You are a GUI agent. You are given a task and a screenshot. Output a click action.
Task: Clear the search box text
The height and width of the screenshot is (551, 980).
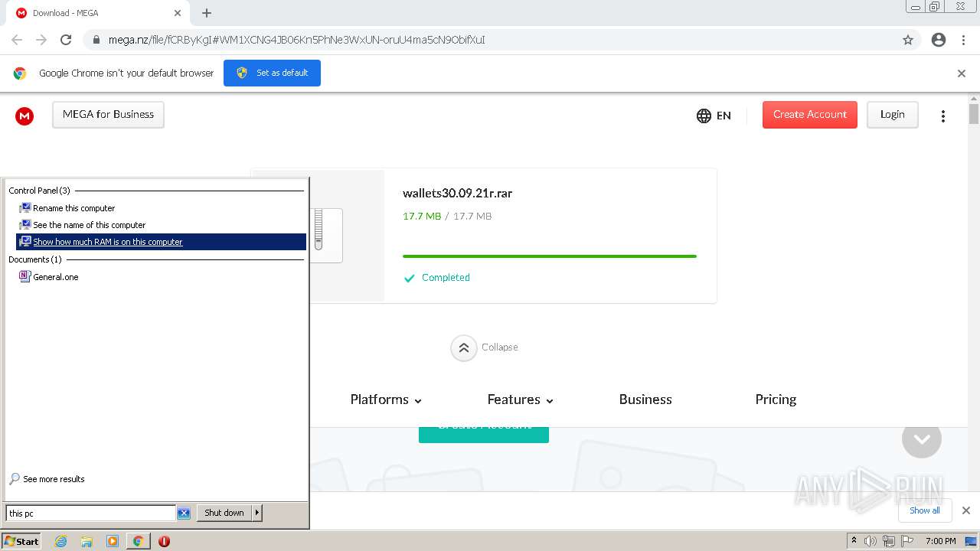pos(184,514)
